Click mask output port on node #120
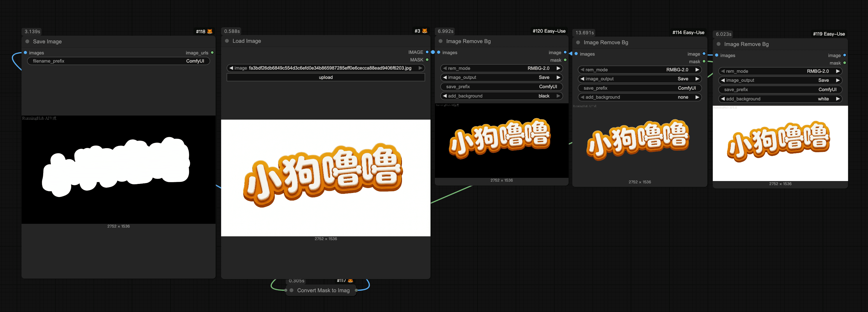The height and width of the screenshot is (312, 868). pyautogui.click(x=565, y=60)
